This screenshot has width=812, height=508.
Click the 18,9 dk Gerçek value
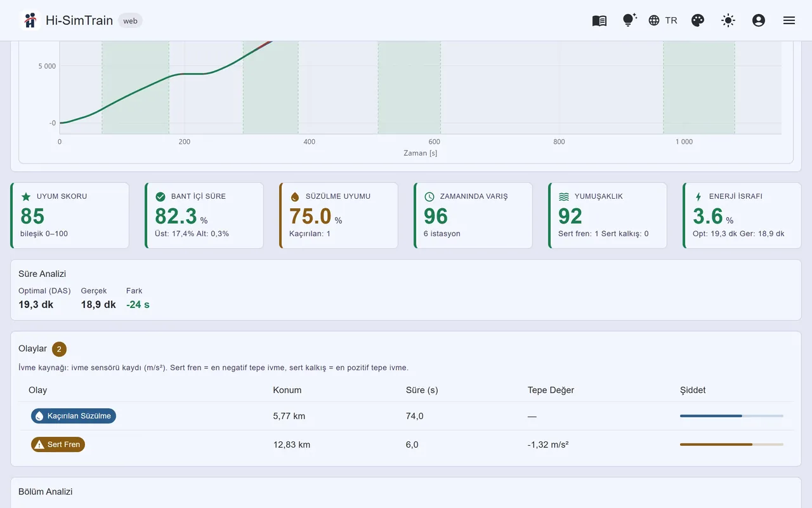pos(98,304)
